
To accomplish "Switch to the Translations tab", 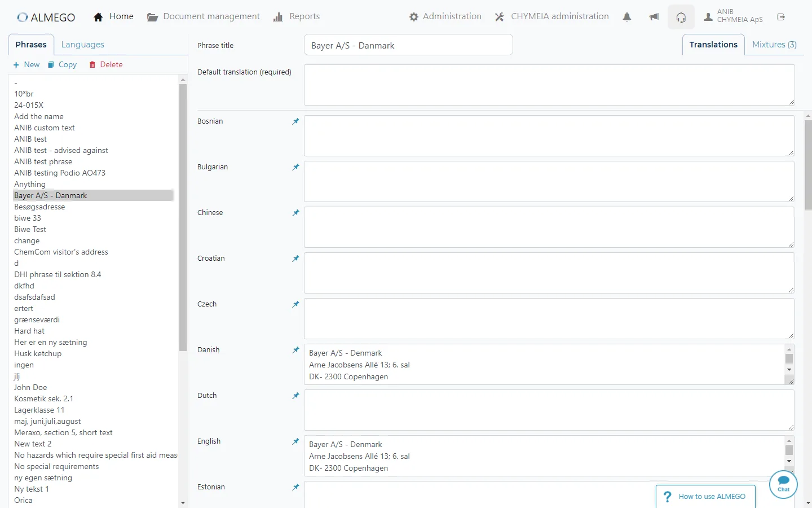I will pos(713,45).
